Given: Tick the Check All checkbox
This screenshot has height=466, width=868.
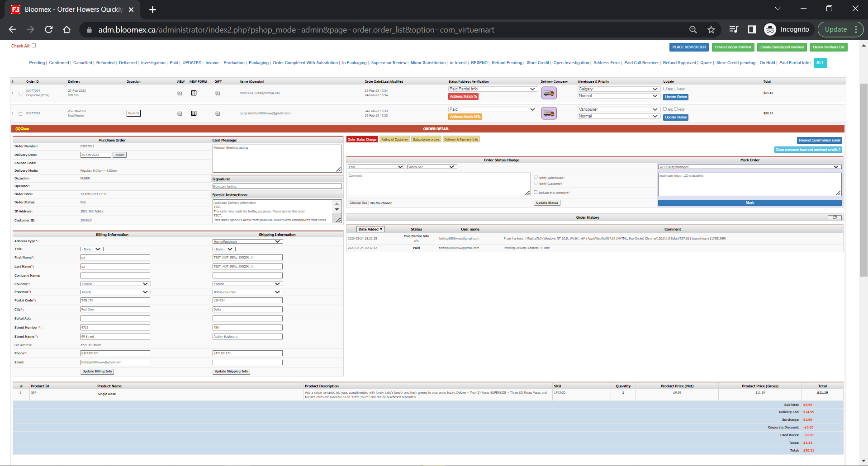Looking at the screenshot, I should pyautogui.click(x=33, y=45).
